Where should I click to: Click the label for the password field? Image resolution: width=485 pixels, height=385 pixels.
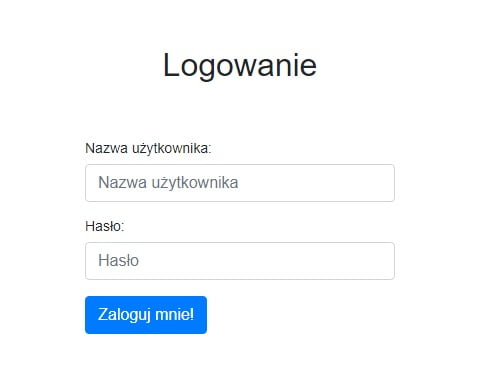coord(104,226)
